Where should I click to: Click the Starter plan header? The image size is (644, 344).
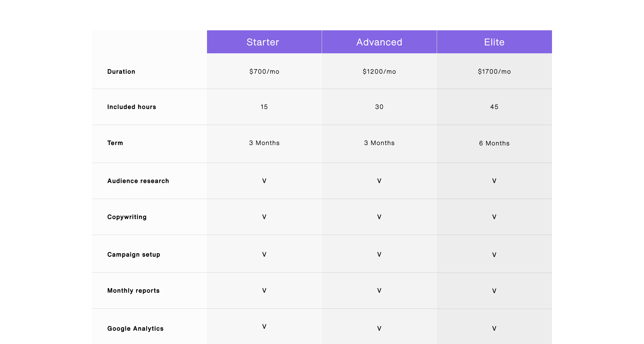(263, 42)
